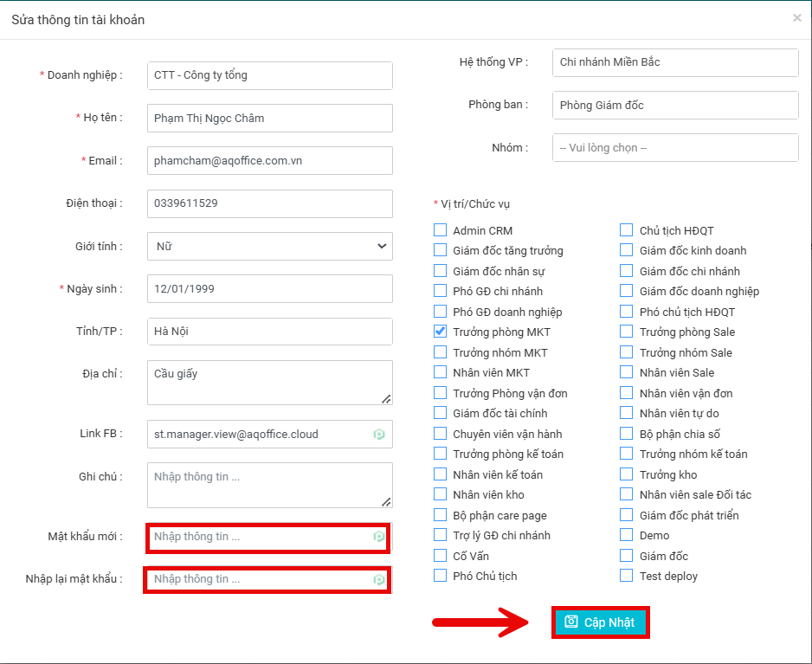This screenshot has height=664, width=812.
Task: Uncheck the Trưởng phòng MKT checkbox
Action: 441,332
